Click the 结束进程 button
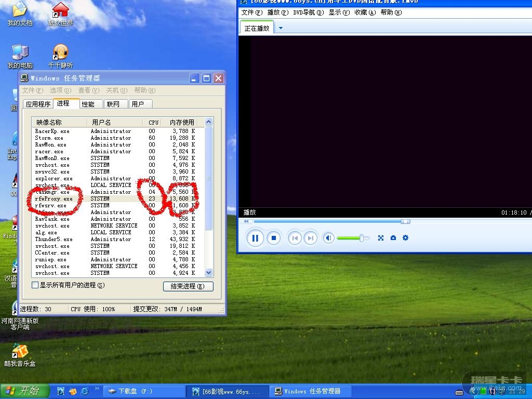532x399 pixels. pyautogui.click(x=188, y=286)
